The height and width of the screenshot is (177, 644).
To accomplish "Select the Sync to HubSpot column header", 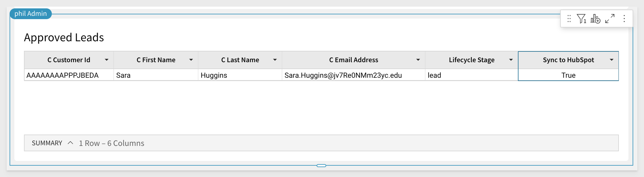I will tap(568, 60).
